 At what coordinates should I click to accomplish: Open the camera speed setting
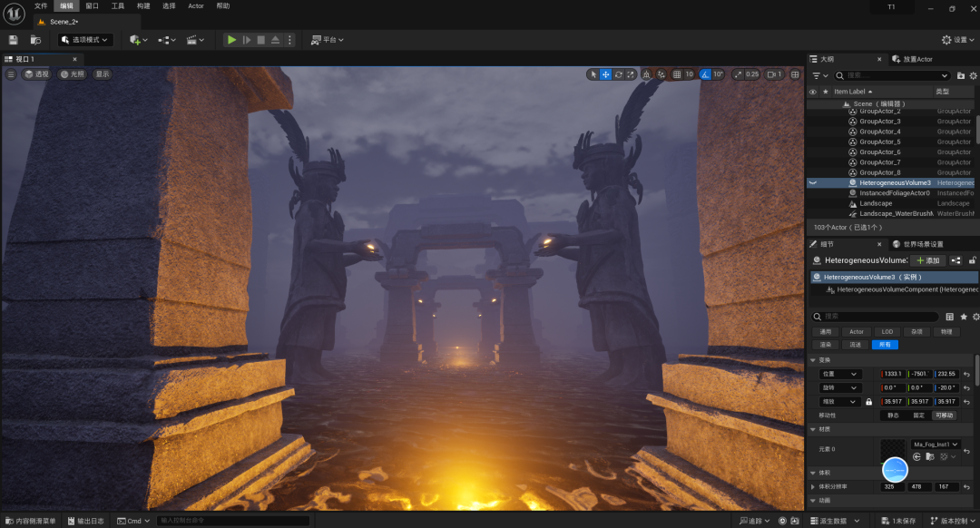(x=774, y=74)
